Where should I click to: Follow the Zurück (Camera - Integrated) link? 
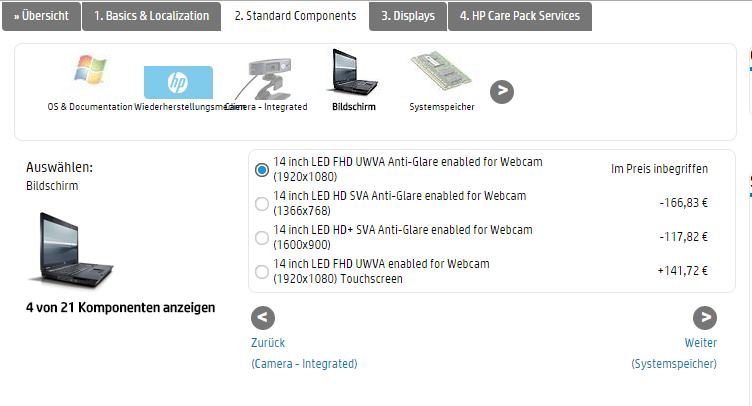coord(304,353)
